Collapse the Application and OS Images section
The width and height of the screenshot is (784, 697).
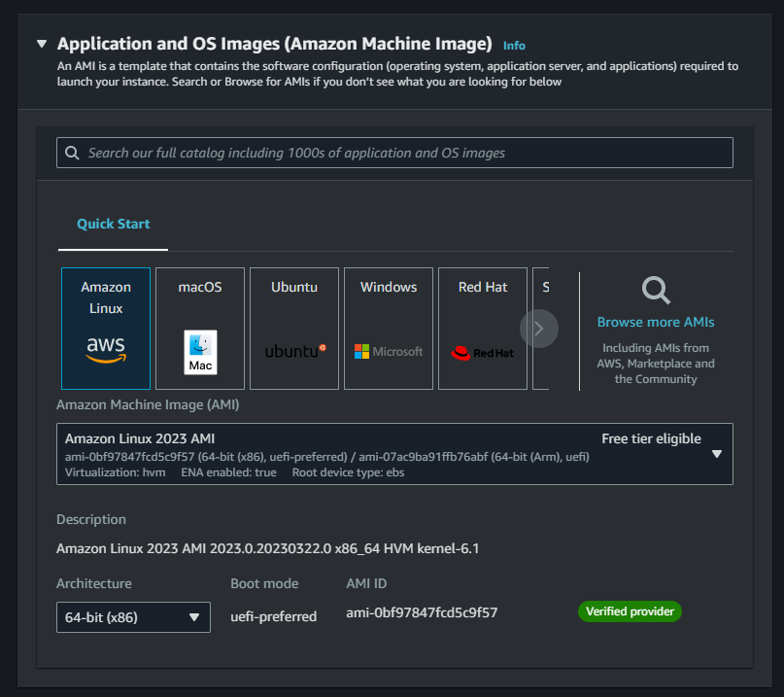tap(42, 44)
